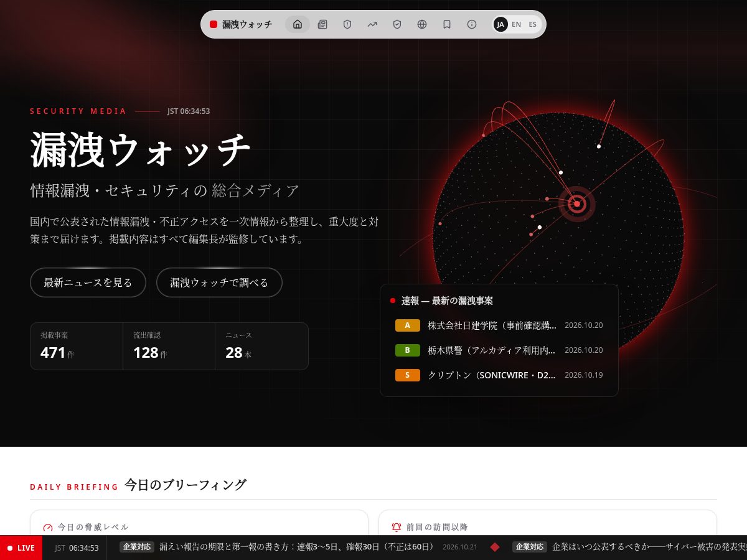Open the globe icon in navbar

tap(422, 24)
